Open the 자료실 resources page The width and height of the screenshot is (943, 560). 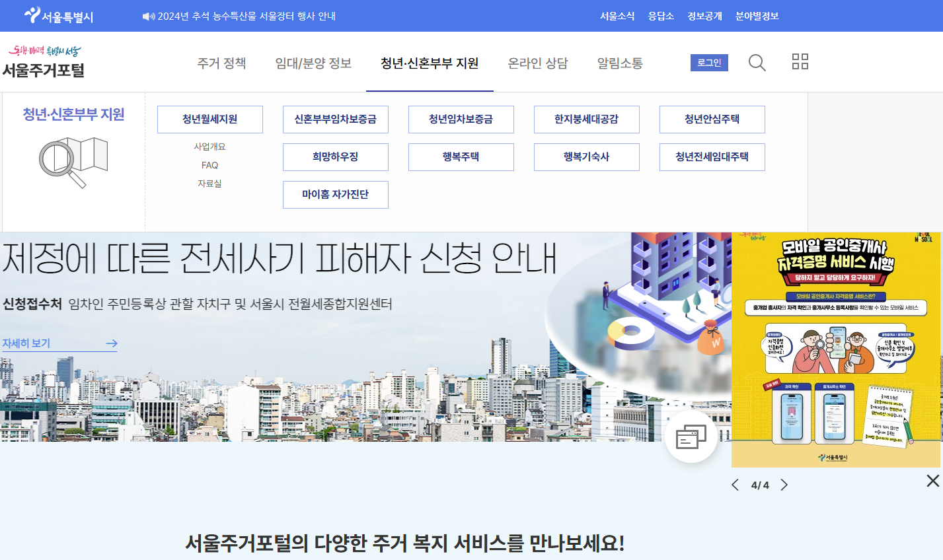pos(209,184)
